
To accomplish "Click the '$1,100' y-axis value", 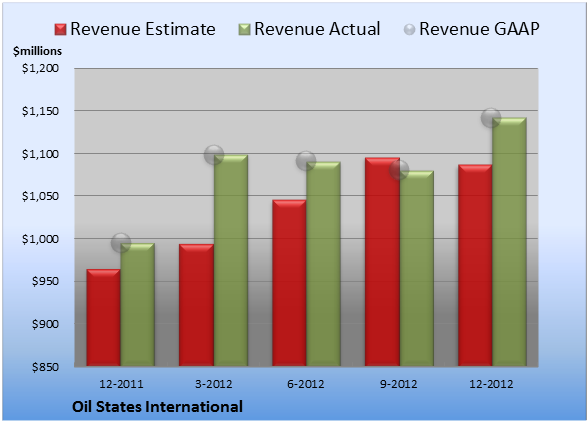I will click(x=40, y=154).
